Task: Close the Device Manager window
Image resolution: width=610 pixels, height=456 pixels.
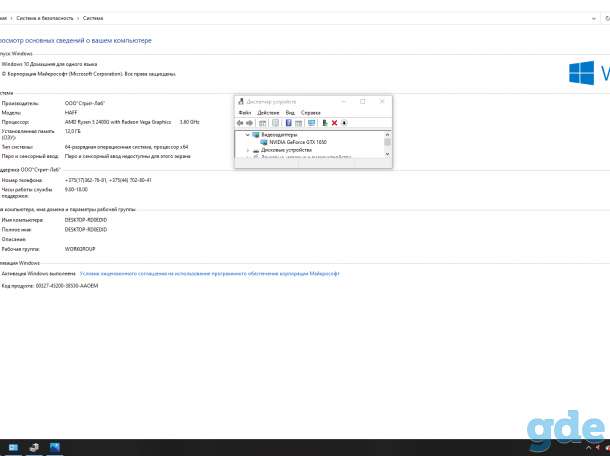Action: (x=382, y=102)
